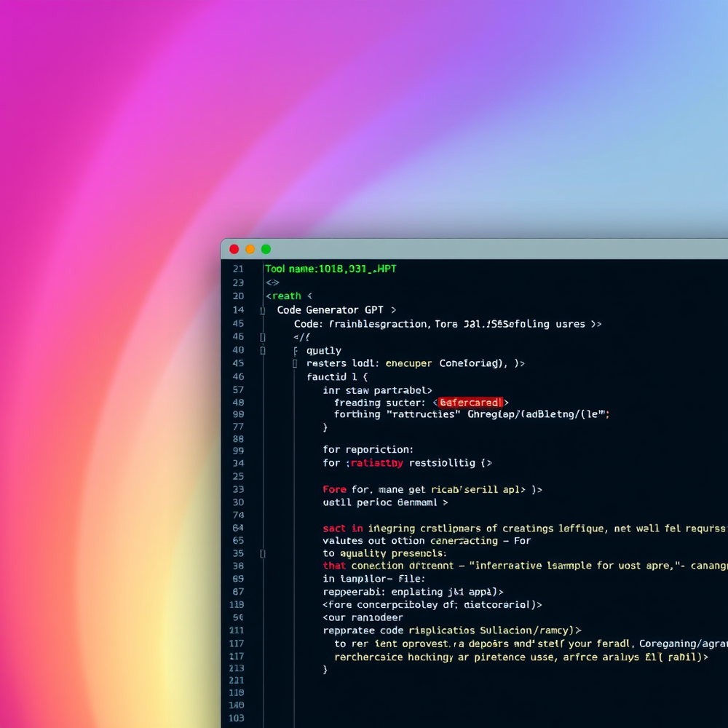Click line number 87 in gutter
Image resolution: width=728 pixels, height=728 pixels.
coord(238,591)
